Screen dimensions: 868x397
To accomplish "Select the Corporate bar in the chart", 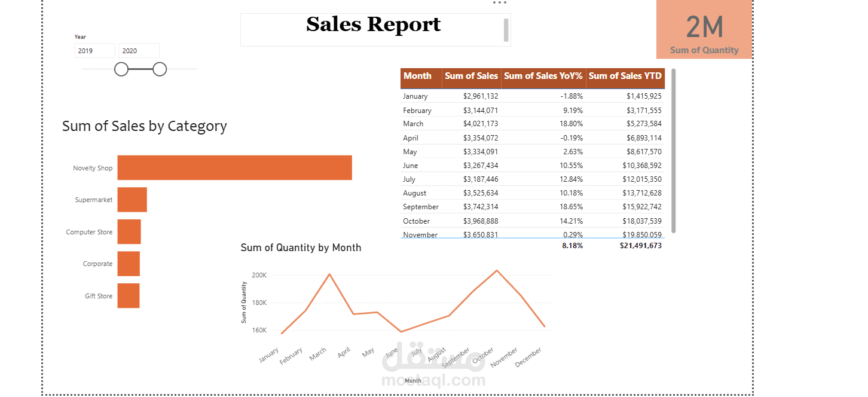I will [129, 264].
